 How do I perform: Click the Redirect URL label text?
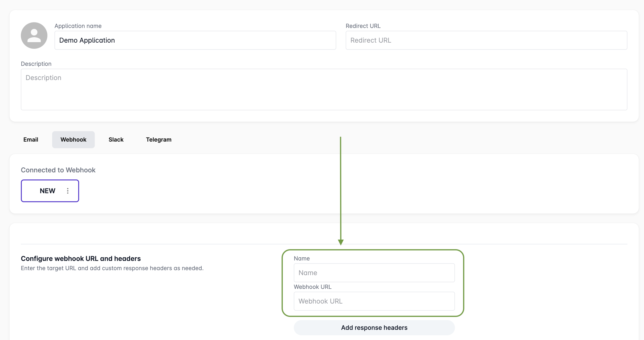[363, 26]
